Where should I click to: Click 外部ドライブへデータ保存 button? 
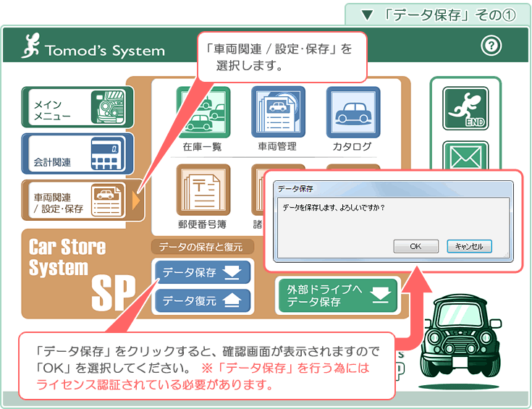tap(337, 295)
